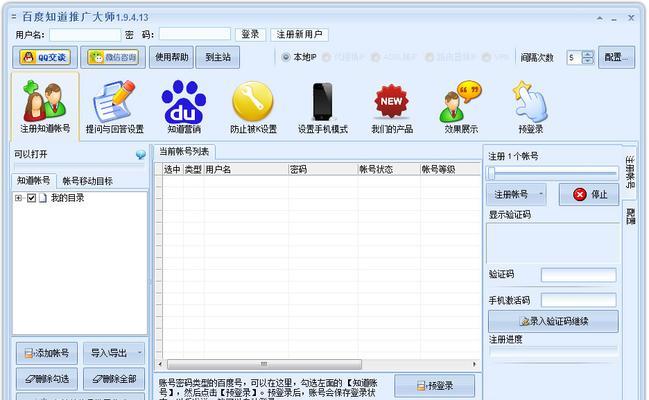
Task: Open the 知道营销 Baidu paw module
Action: 184,107
